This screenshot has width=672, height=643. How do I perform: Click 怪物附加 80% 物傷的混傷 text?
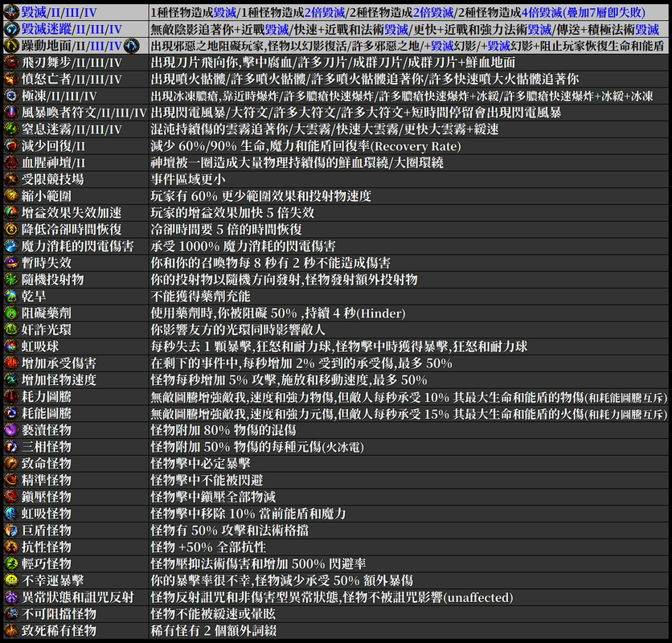click(223, 430)
